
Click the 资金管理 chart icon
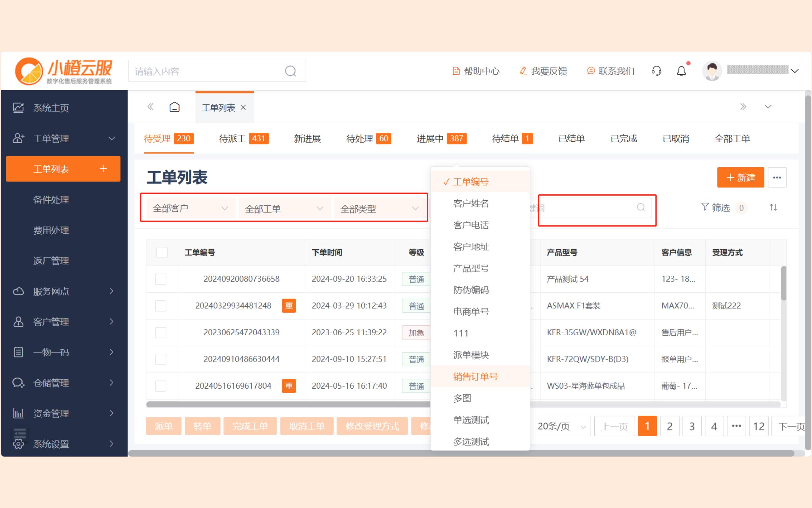pyautogui.click(x=18, y=413)
